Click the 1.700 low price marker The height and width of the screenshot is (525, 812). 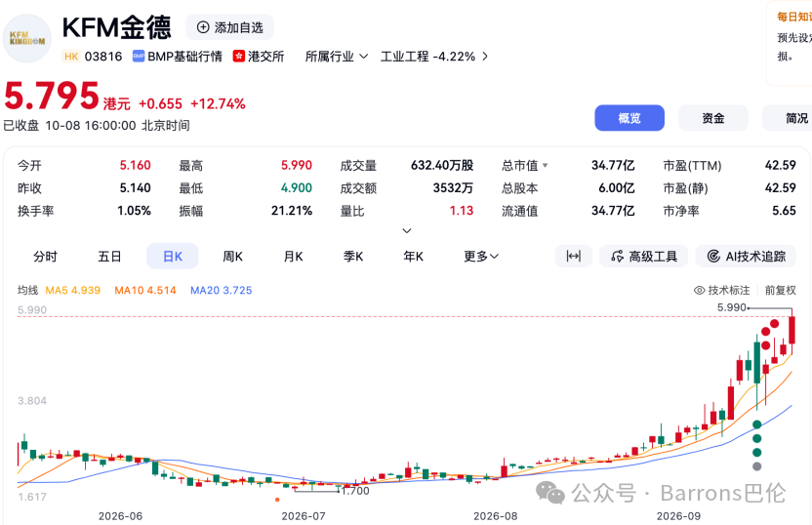click(x=355, y=491)
